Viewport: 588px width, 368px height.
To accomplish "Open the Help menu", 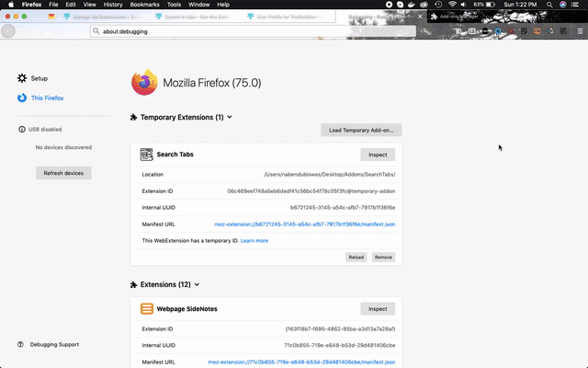I will point(223,5).
